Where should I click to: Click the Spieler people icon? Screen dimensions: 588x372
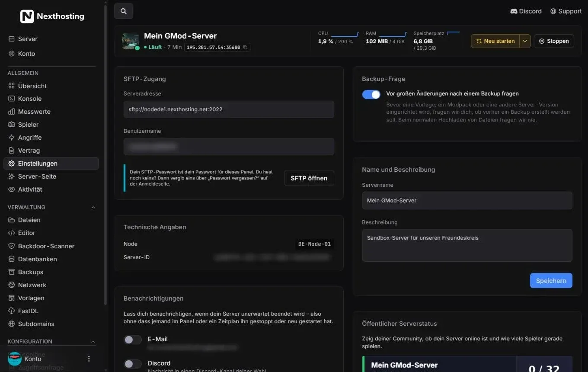[12, 125]
